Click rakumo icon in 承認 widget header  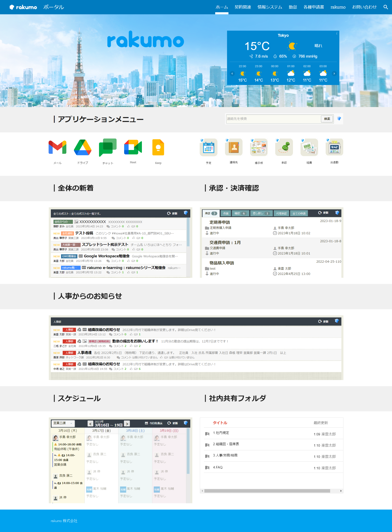click(337, 213)
